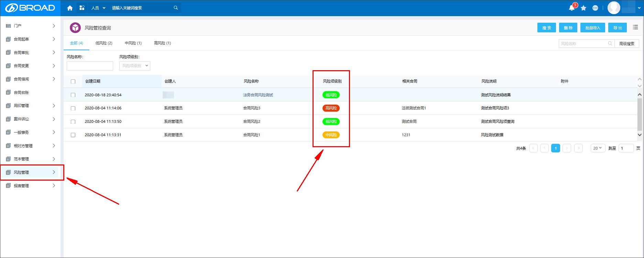Open the notifications bell icon
644x258 pixels.
click(x=572, y=8)
